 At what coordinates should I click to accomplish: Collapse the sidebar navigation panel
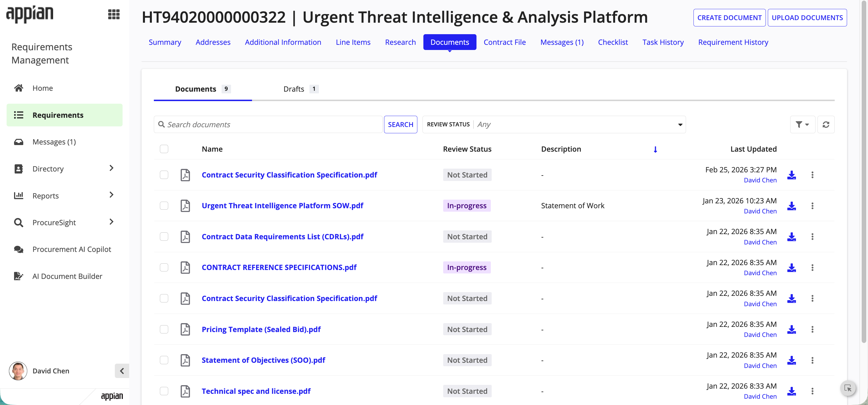tap(122, 371)
